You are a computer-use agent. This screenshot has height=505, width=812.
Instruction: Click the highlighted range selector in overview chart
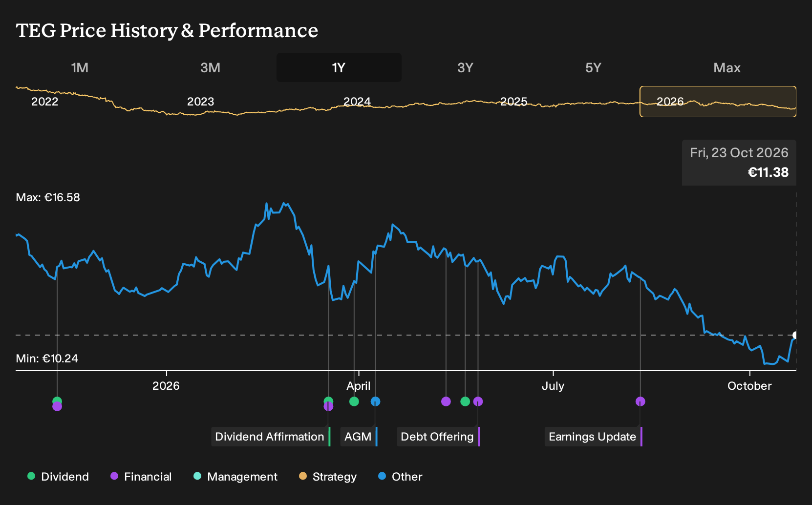coord(718,102)
